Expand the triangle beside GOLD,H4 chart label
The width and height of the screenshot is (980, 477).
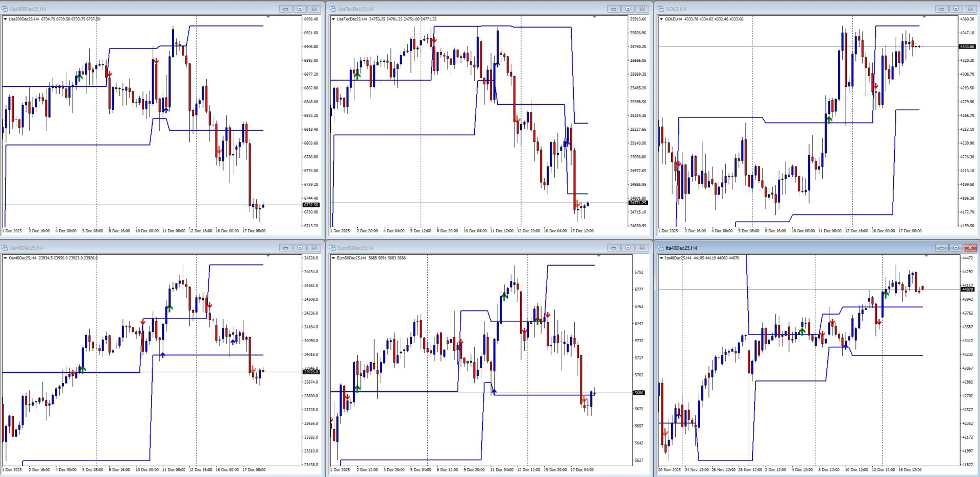click(x=661, y=19)
